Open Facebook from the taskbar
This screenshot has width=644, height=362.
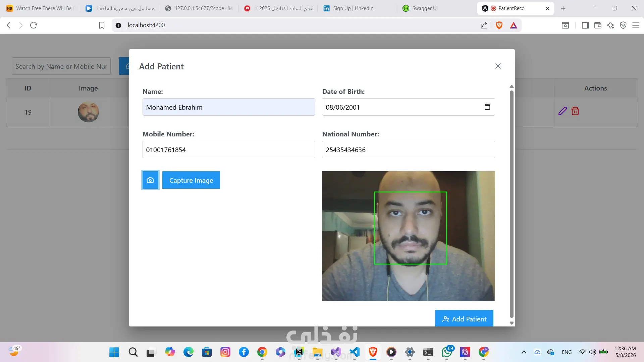click(244, 352)
